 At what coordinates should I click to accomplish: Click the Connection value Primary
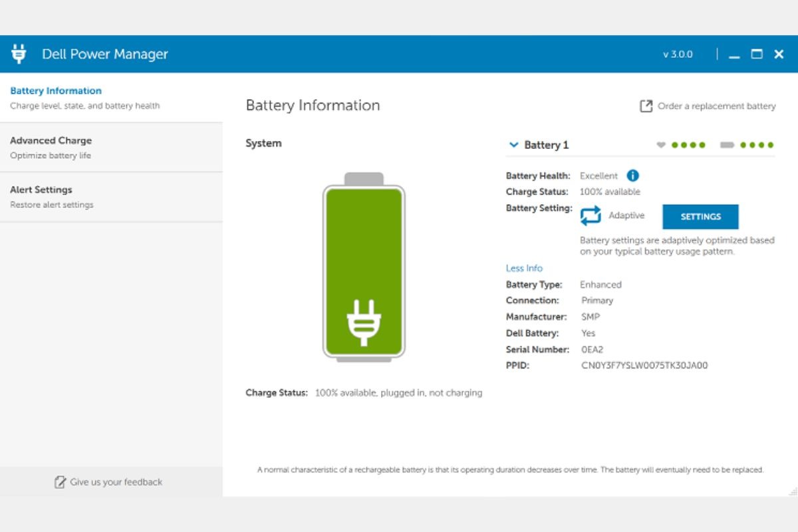(x=597, y=301)
